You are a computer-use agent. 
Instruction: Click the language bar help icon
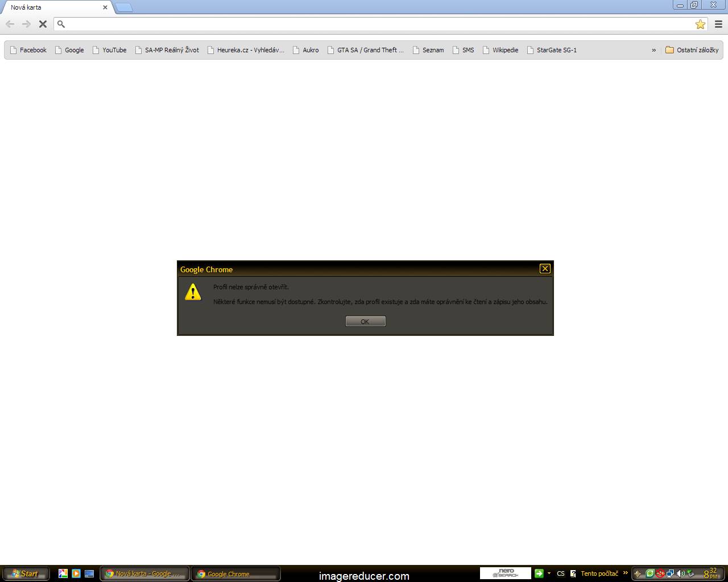point(573,573)
